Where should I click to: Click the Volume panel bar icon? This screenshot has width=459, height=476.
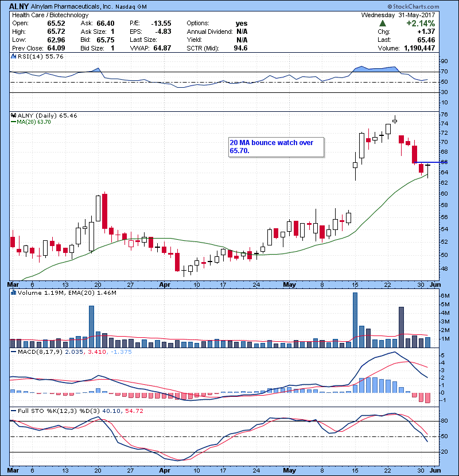click(x=13, y=292)
